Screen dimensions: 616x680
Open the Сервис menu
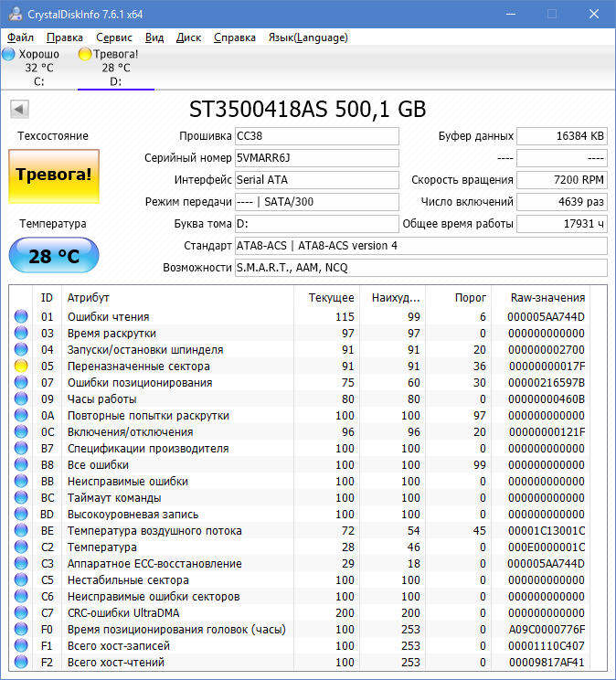113,37
